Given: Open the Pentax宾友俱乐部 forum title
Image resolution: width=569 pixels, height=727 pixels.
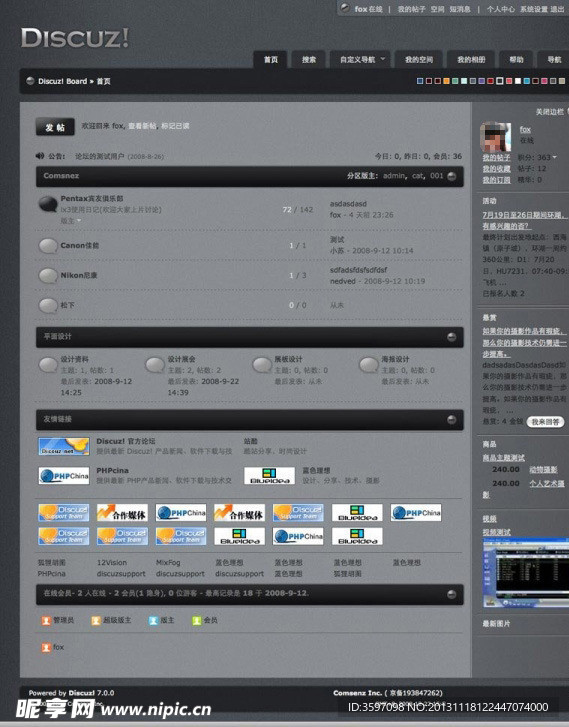Looking at the screenshot, I should 92,198.
